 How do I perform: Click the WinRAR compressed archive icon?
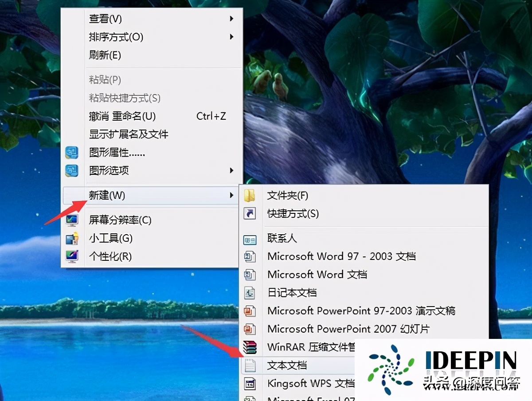(250, 347)
